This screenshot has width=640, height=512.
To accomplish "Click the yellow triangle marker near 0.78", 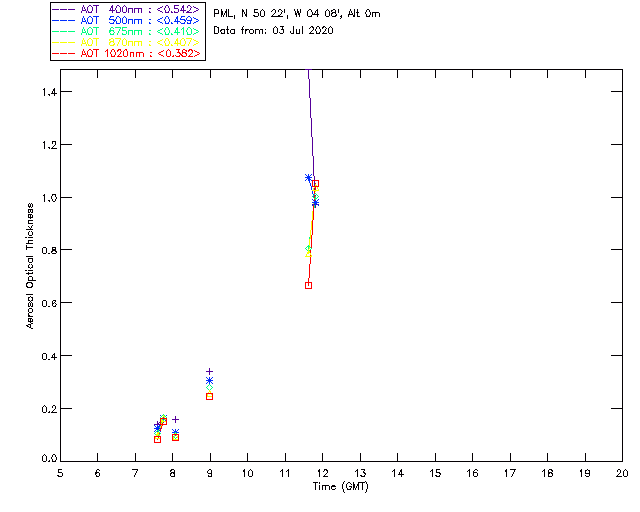I will coord(309,254).
